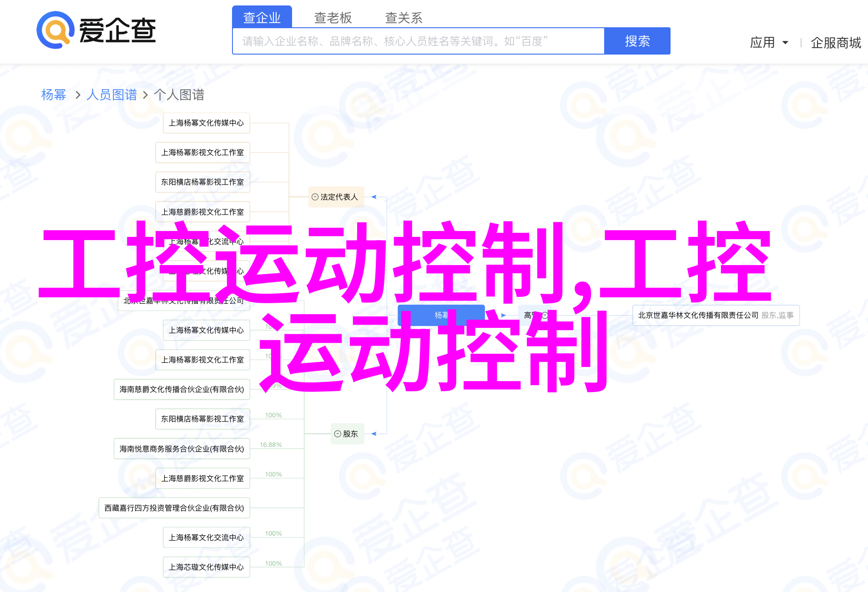Click 100% label beside 股东 上海杨幂文化交流中心
The width and height of the screenshot is (868, 592).
click(x=273, y=533)
